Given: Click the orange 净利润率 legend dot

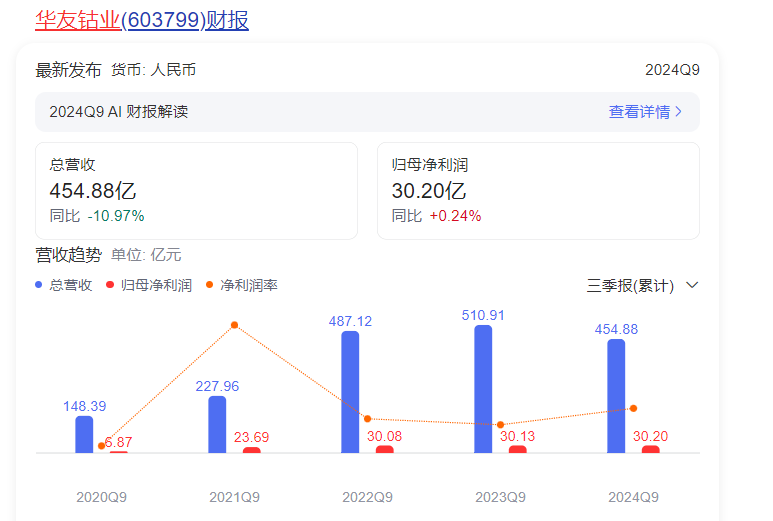Looking at the screenshot, I should tap(209, 284).
